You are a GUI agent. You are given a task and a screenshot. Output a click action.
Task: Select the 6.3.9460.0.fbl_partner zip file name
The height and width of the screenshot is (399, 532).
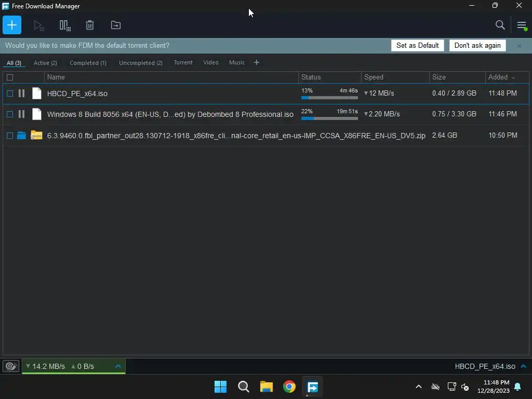coord(236,136)
